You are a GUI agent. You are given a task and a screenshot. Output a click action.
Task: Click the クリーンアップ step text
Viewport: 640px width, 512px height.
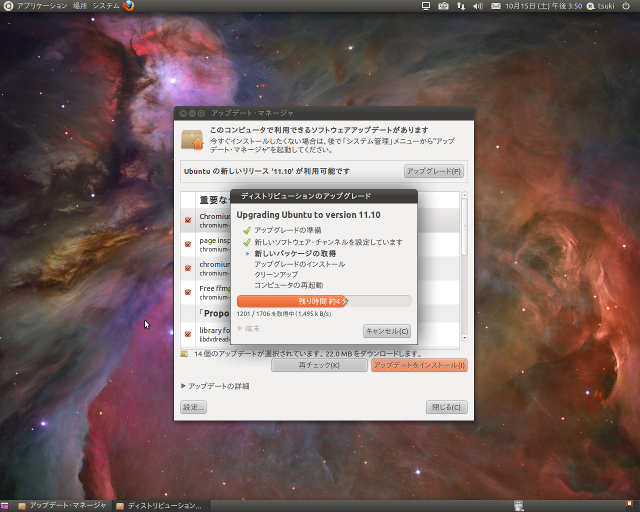pos(276,275)
